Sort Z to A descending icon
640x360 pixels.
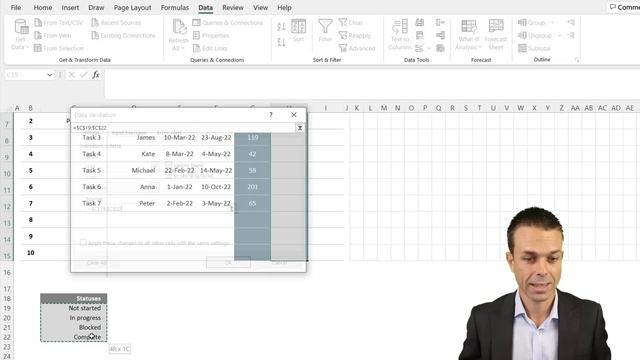coord(281,42)
